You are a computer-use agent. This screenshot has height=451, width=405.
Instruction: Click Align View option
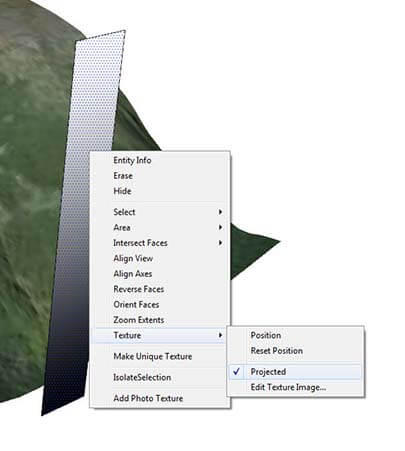pyautogui.click(x=133, y=258)
